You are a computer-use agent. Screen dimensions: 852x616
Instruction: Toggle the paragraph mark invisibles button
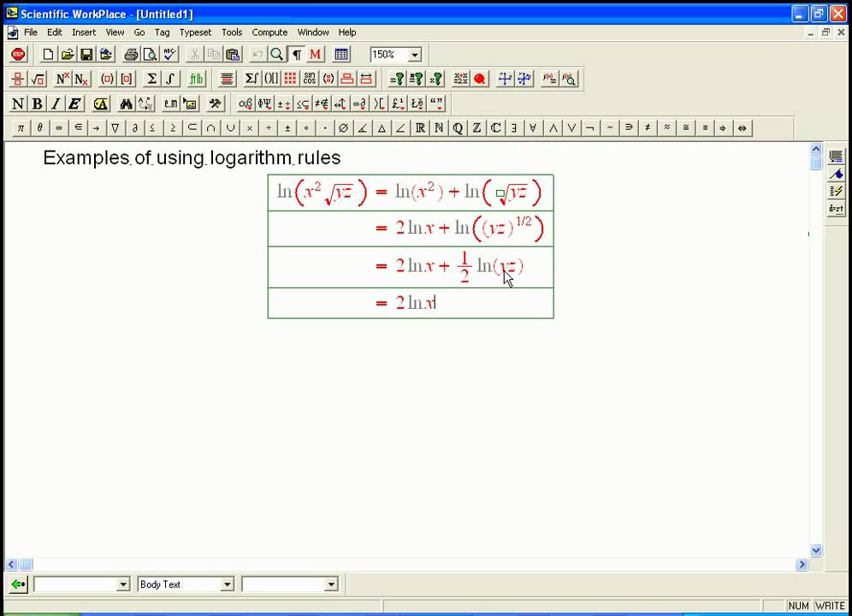click(297, 55)
